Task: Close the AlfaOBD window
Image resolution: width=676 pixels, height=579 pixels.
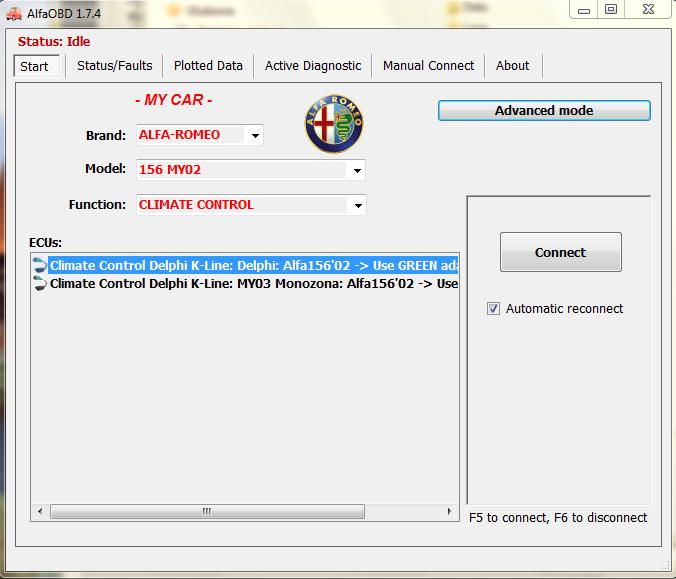Action: tap(648, 9)
